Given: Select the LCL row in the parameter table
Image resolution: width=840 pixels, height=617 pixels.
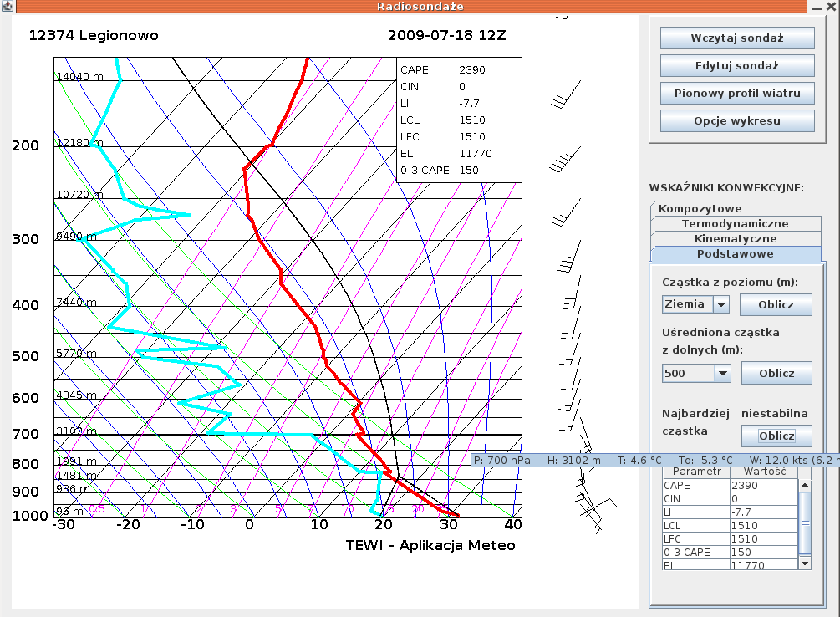Looking at the screenshot, I should point(731,525).
